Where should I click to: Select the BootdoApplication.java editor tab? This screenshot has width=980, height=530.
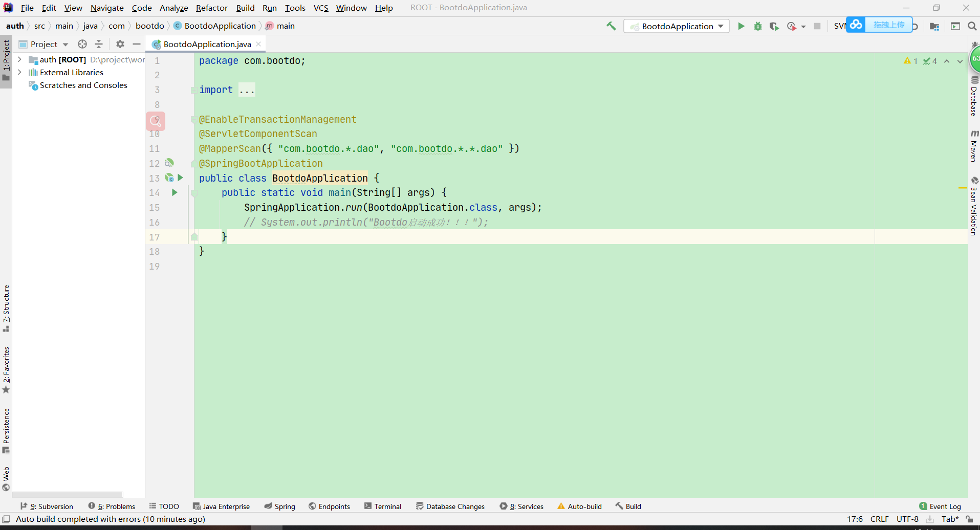tap(207, 44)
